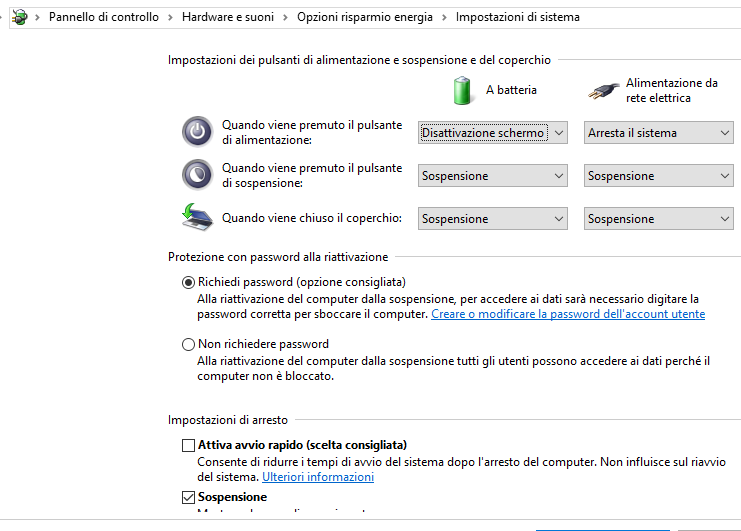Expand plugged-in dropdown for sleep button
Image resolution: width=741 pixels, height=531 pixels.
[659, 176]
